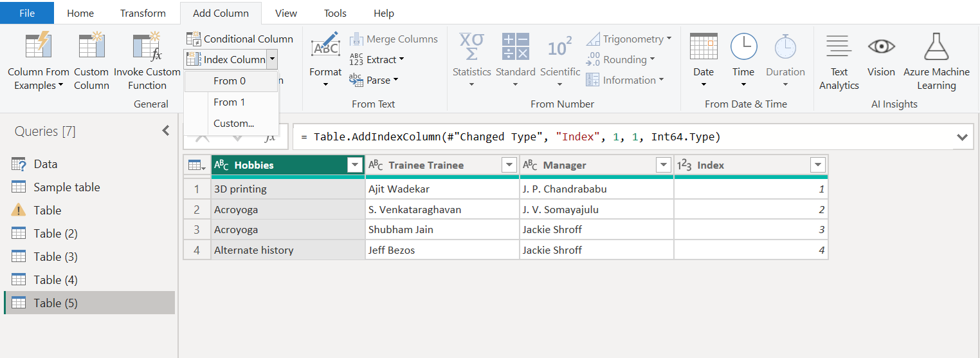Click the cell "S. Venkataraghavan"
Image resolution: width=980 pixels, height=358 pixels.
[x=442, y=210]
